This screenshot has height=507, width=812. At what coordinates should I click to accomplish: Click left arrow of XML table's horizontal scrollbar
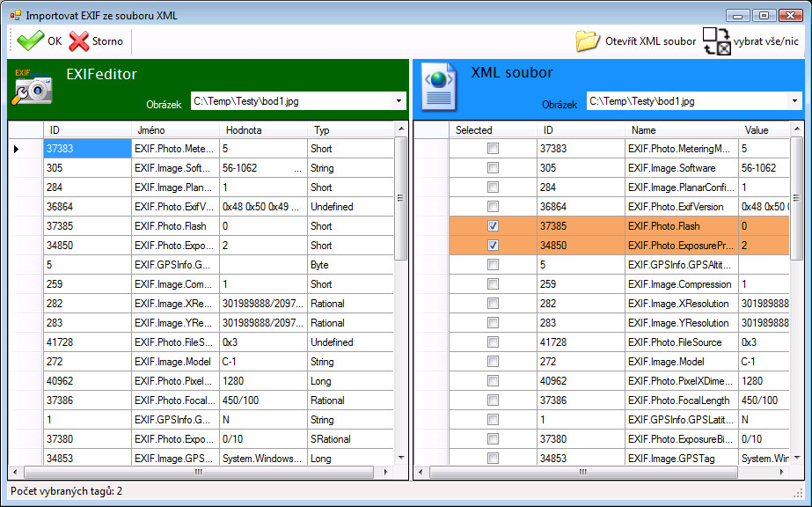[421, 473]
